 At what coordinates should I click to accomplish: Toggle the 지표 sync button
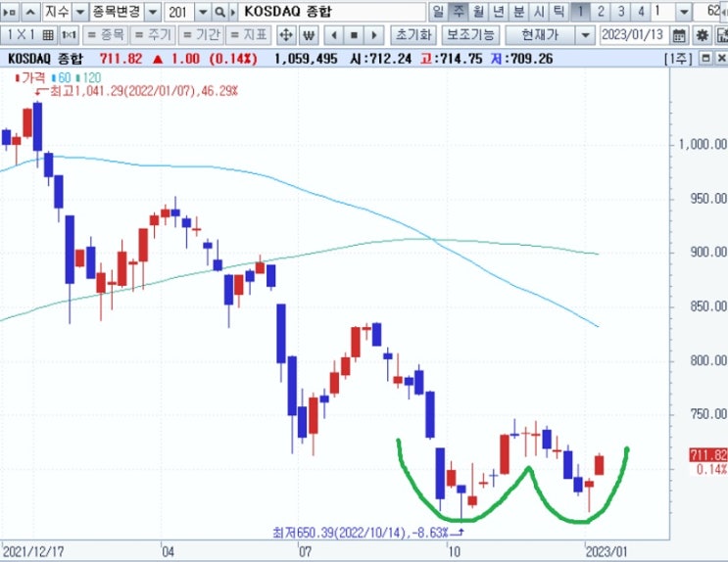[249, 35]
